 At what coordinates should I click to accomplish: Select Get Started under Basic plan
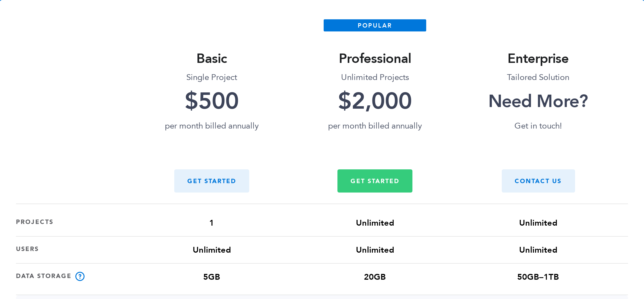212,181
